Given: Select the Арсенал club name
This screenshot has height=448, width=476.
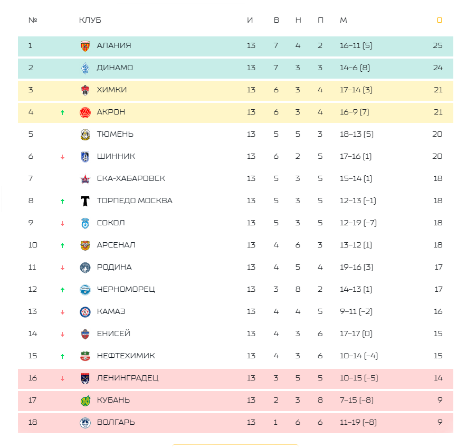Looking at the screenshot, I should coord(116,245).
